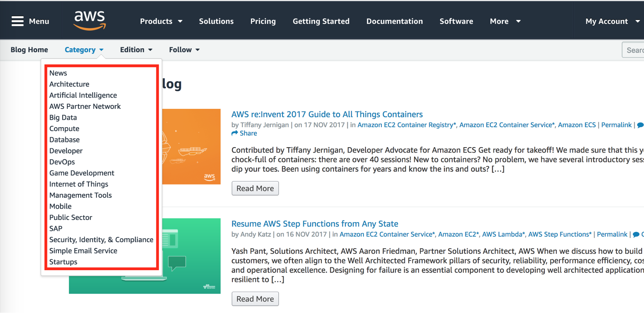Select the Mobile category
644x313 pixels.
tap(61, 206)
